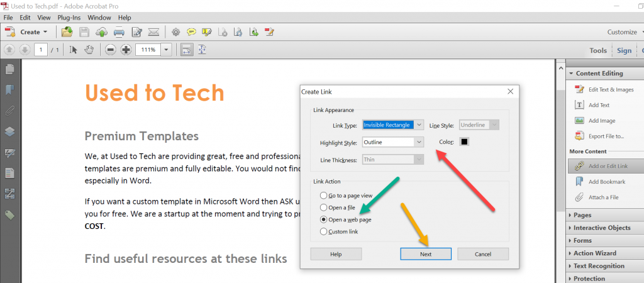The height and width of the screenshot is (283, 644).
Task: Select Open a web page radio
Action: pyautogui.click(x=345, y=219)
